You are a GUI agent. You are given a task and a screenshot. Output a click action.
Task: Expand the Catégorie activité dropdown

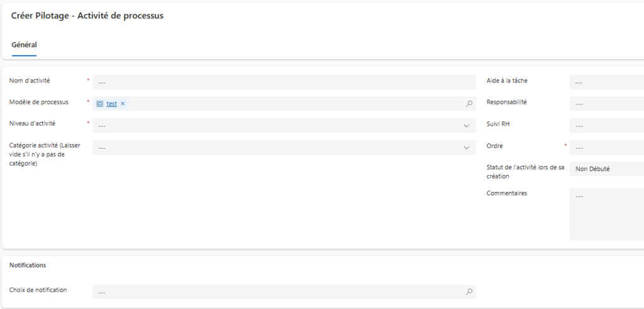coord(466,148)
